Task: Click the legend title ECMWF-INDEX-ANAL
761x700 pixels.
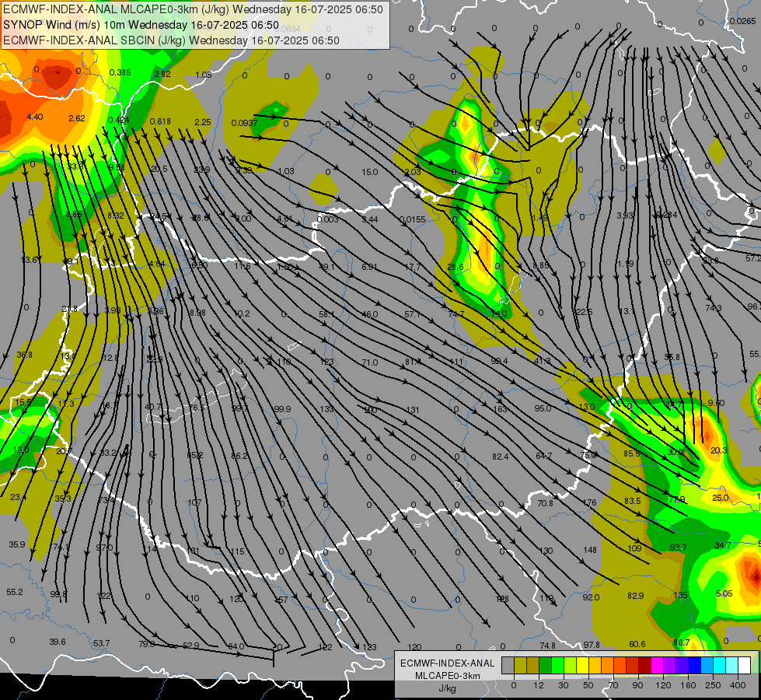Action: (448, 663)
